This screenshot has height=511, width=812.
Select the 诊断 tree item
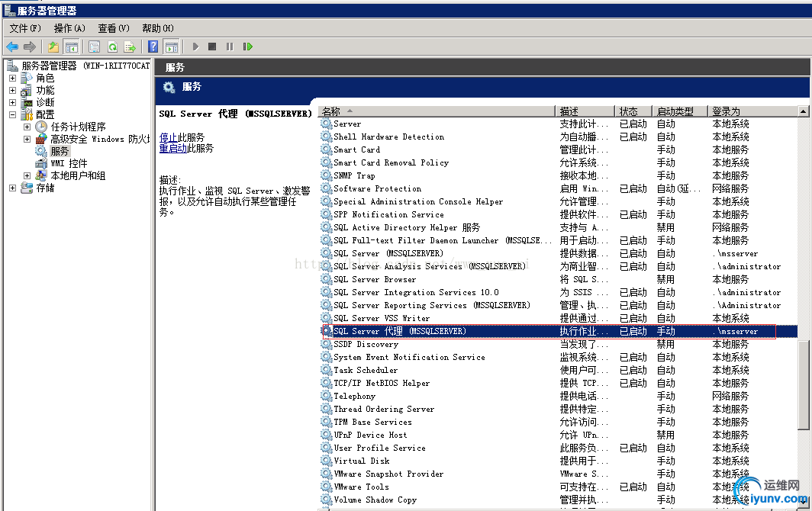pos(45,102)
